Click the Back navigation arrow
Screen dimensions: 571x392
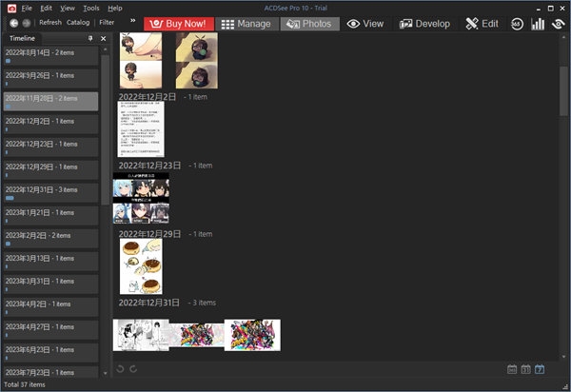coord(14,23)
